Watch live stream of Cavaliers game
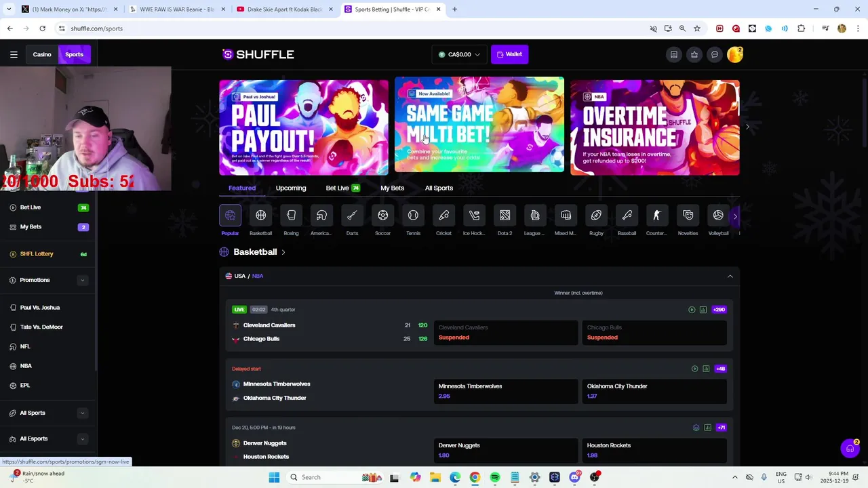 [692, 310]
